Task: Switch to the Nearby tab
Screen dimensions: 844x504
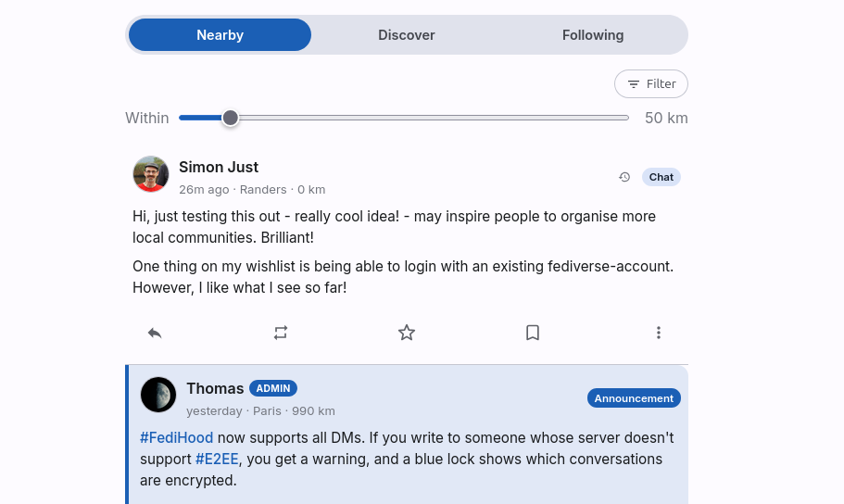Action: click(x=220, y=35)
